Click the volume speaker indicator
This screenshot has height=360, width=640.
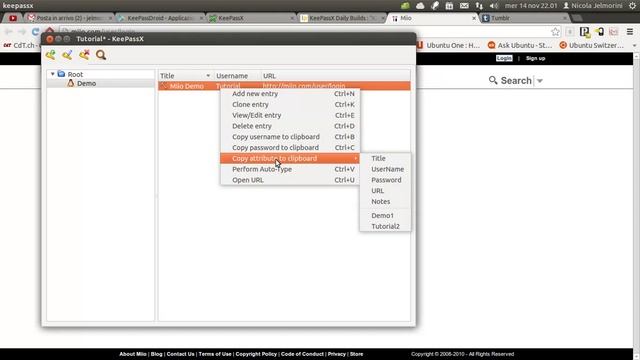point(494,6)
